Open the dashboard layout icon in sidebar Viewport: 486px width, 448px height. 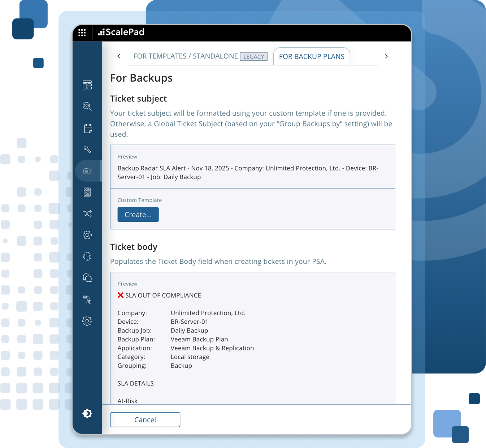[87, 85]
